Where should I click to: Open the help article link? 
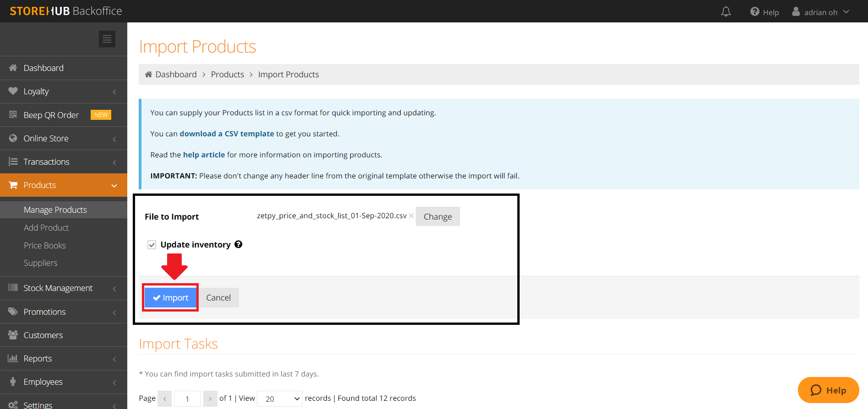tap(204, 155)
